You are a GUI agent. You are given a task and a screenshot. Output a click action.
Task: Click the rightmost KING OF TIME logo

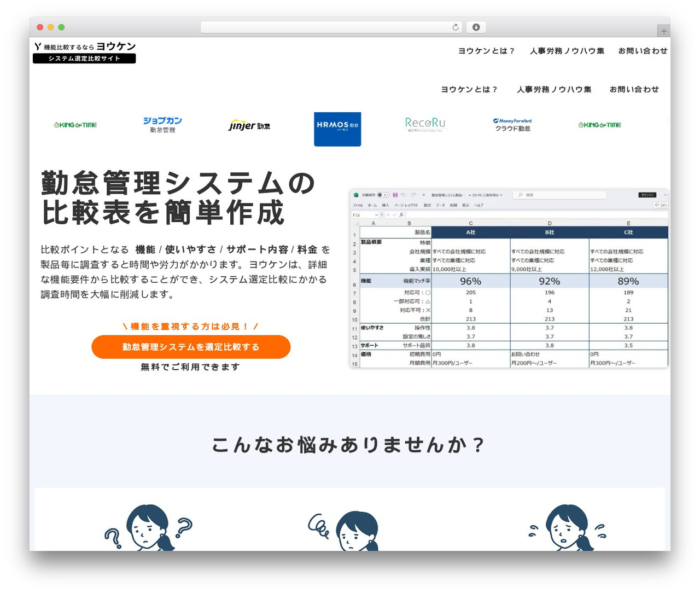coord(600,125)
